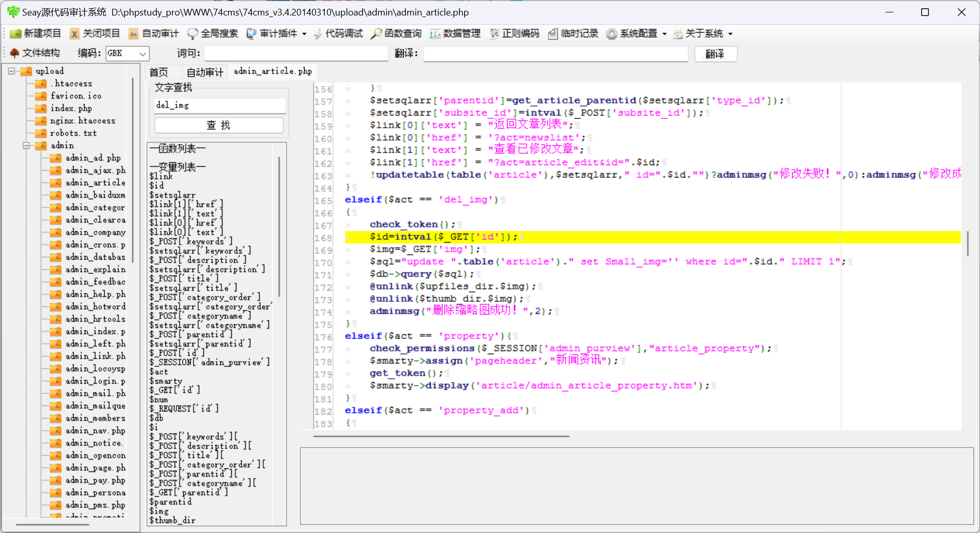This screenshot has height=533, width=980.
Task: Open admin_ajax.php in file tree
Action: tap(96, 170)
